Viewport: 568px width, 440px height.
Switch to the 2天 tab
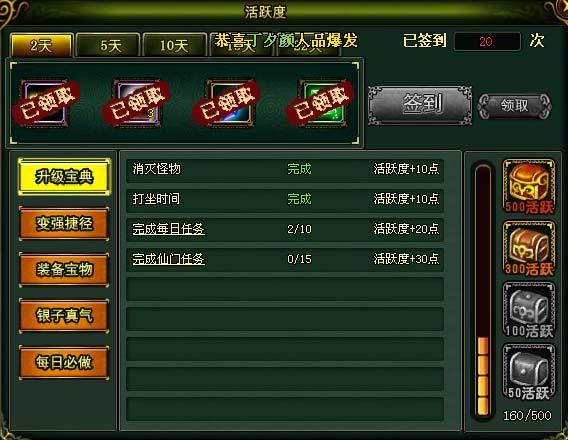click(41, 45)
